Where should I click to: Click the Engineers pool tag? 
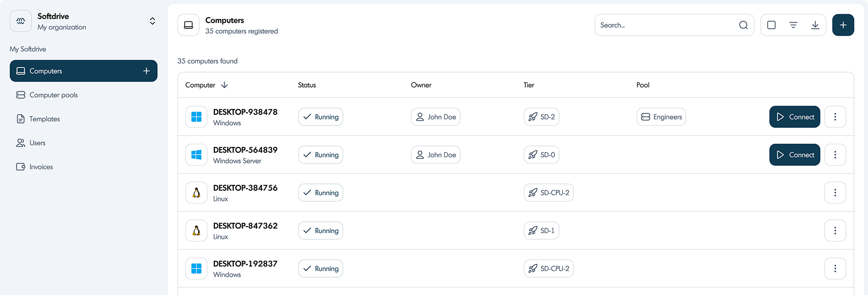[661, 117]
